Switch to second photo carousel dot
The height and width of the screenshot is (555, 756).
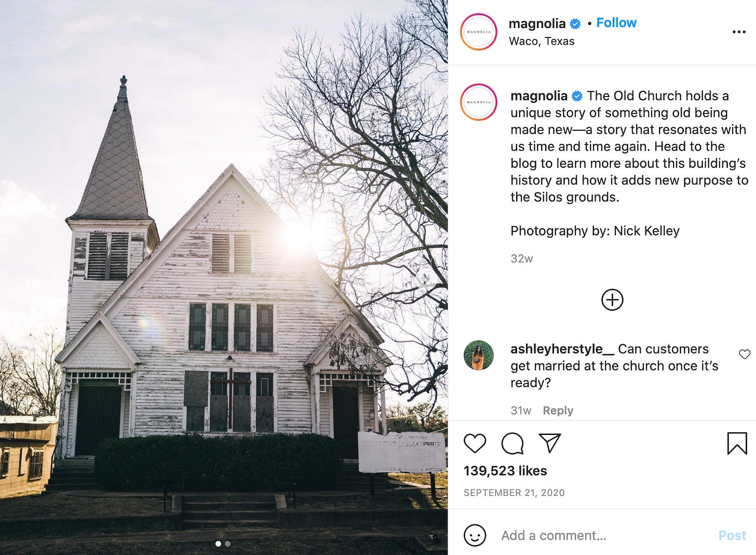point(227,544)
